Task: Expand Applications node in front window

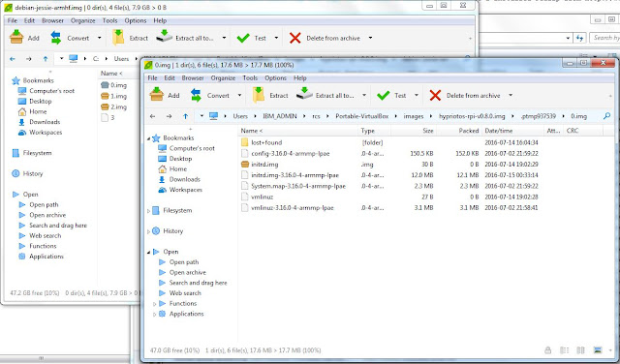Action: coord(155,315)
